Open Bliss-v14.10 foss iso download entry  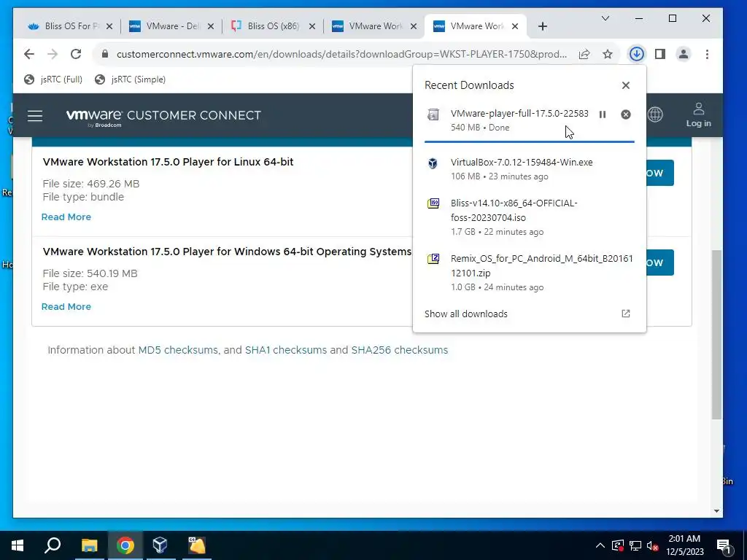(530, 217)
